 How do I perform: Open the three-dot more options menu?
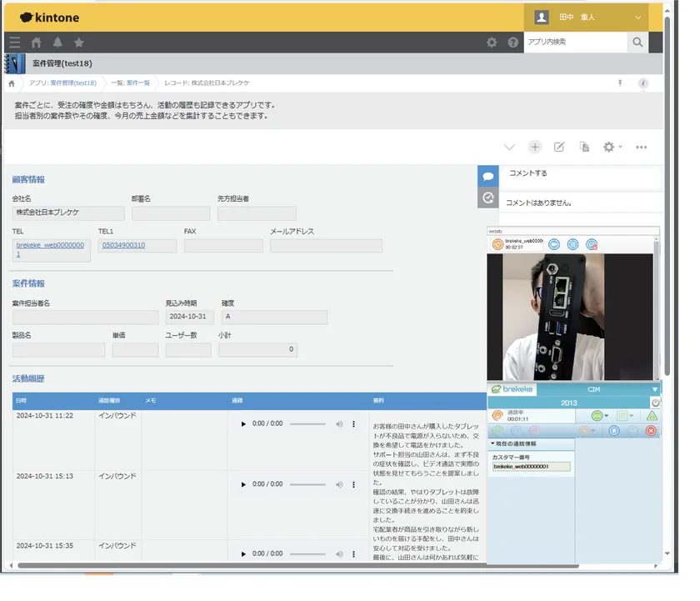click(641, 147)
